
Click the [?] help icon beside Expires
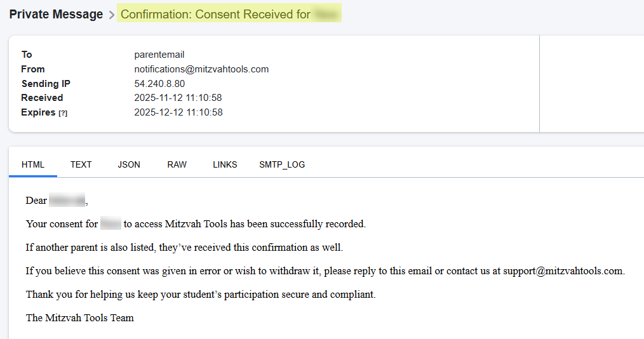63,113
